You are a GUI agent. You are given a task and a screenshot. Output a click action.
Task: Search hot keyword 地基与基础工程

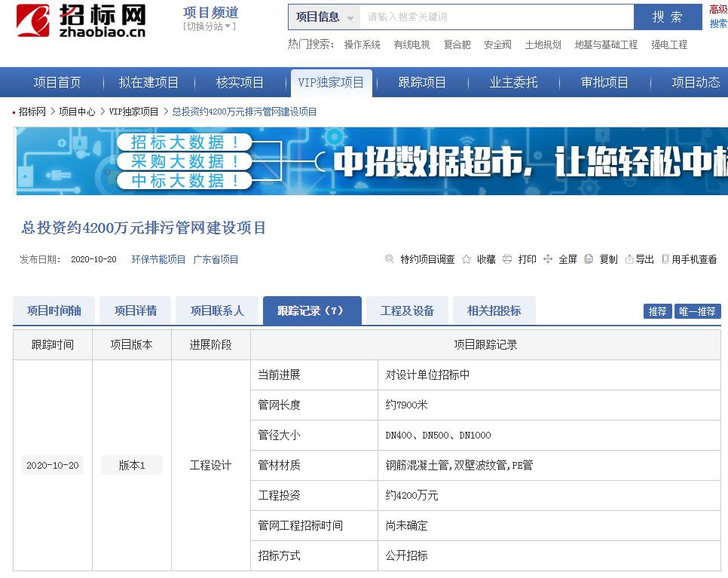pyautogui.click(x=606, y=44)
